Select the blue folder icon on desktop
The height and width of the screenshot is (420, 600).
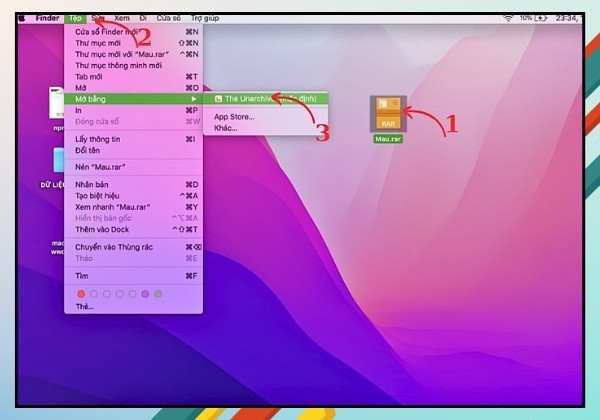59,160
